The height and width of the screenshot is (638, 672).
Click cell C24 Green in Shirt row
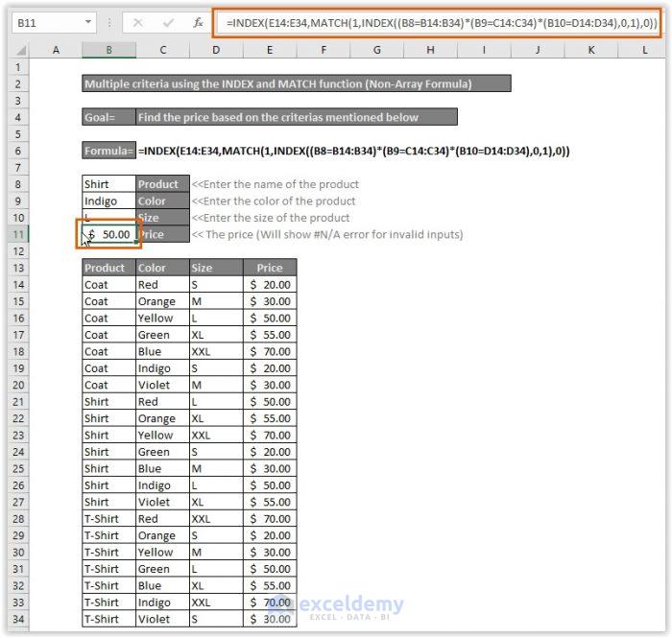pyautogui.click(x=162, y=452)
